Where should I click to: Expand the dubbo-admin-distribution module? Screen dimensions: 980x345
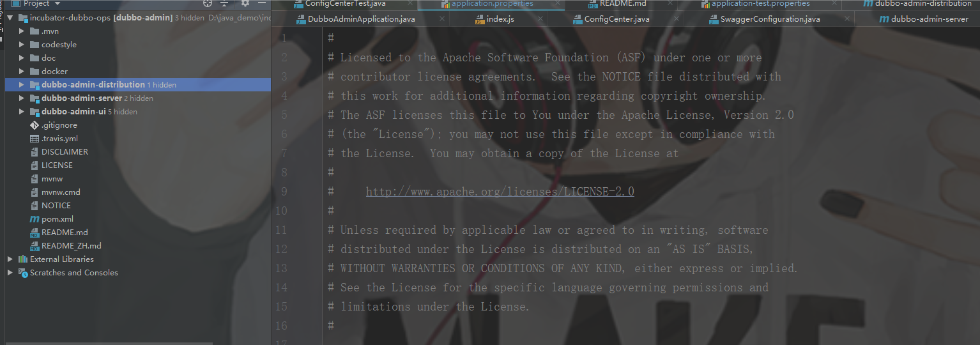coord(22,84)
